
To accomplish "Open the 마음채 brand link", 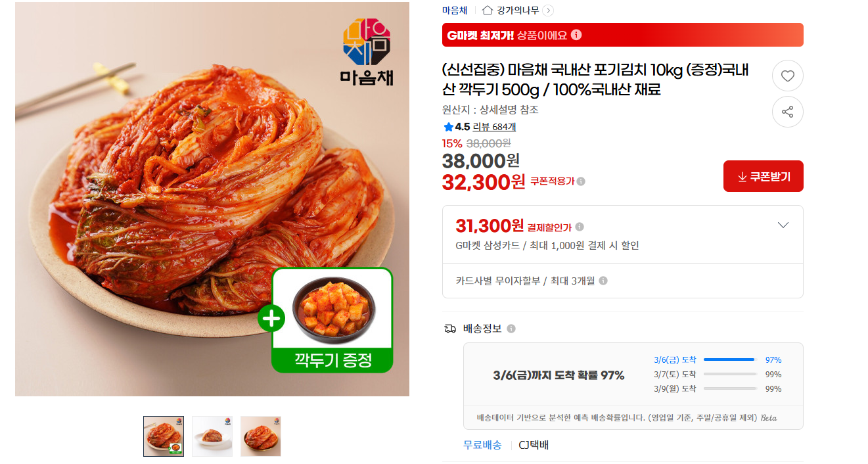I will point(455,10).
